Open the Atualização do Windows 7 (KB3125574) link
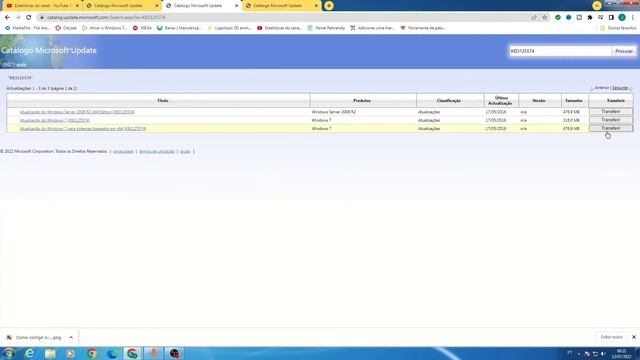 55,120
